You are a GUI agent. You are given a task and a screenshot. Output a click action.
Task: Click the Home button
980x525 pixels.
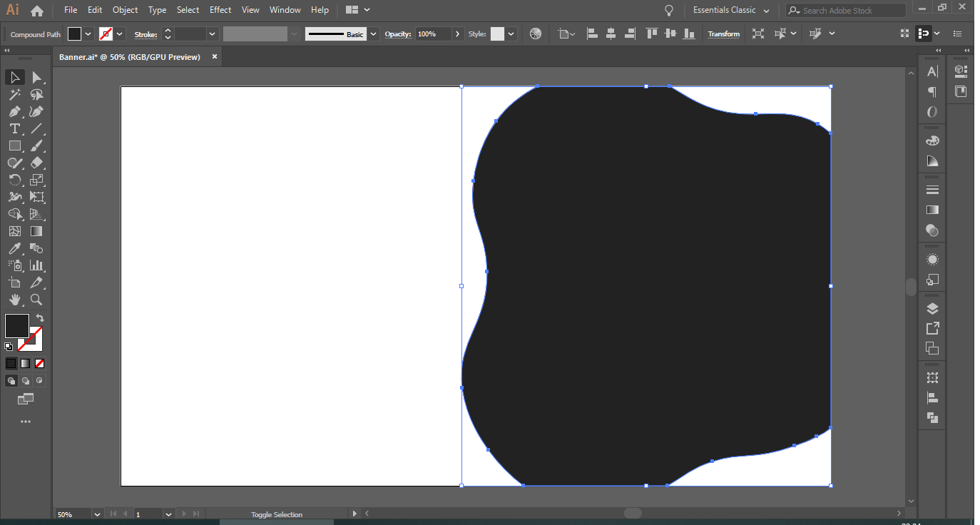tap(37, 11)
